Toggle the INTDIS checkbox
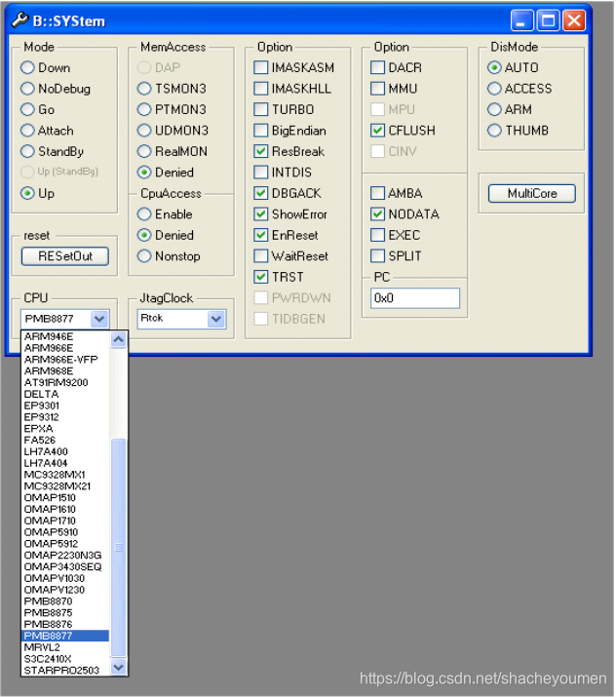616x697 pixels. 261,172
